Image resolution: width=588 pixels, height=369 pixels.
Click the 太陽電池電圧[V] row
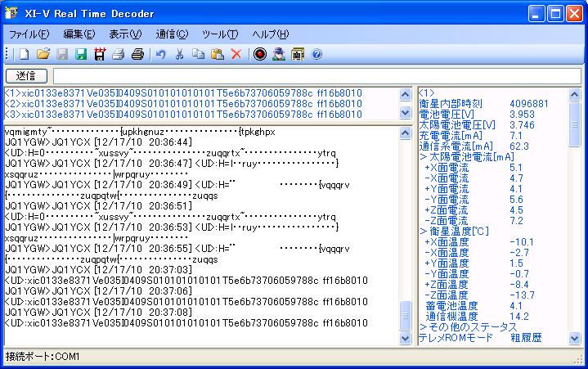(477, 125)
